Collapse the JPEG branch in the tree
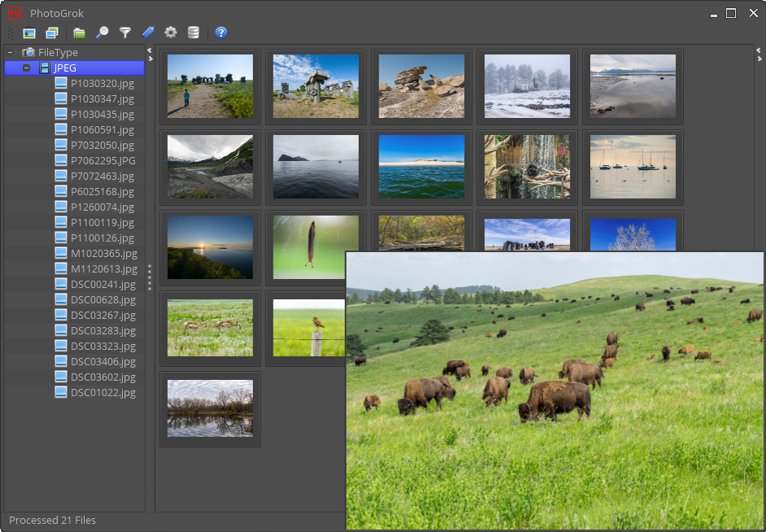 point(27,68)
